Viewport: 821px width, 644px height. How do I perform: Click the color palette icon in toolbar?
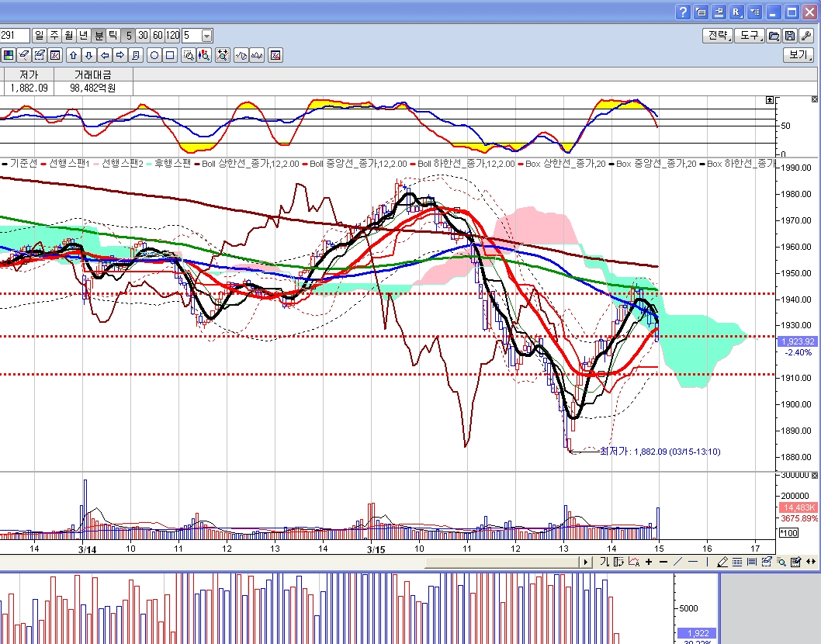point(9,55)
